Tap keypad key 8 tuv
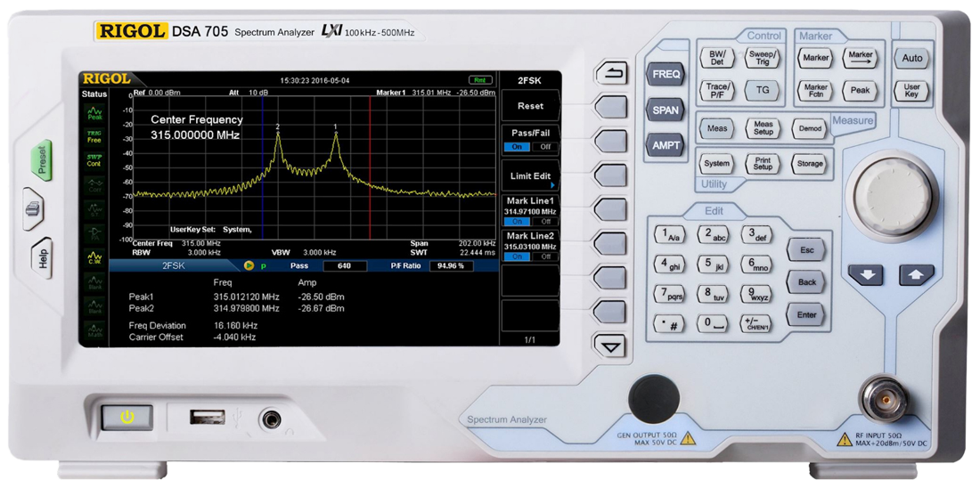Screen dimensions: 980x488 713,294
